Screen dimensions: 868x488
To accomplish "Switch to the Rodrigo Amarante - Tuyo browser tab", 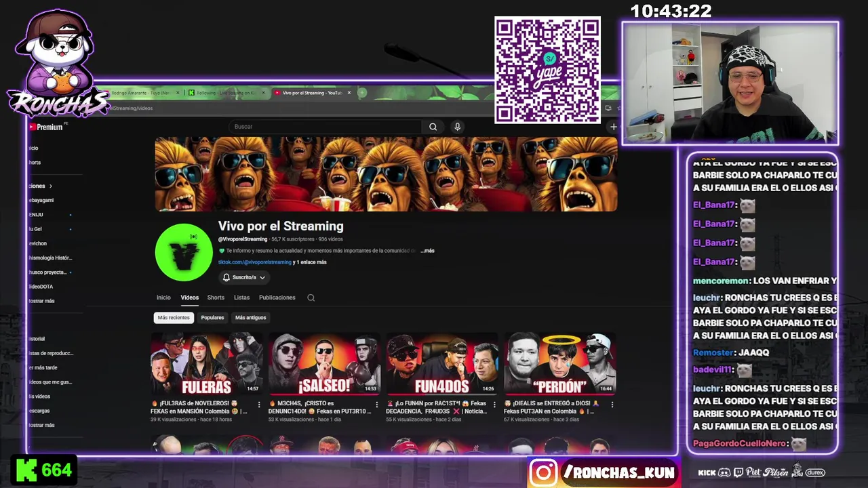I will pos(141,93).
